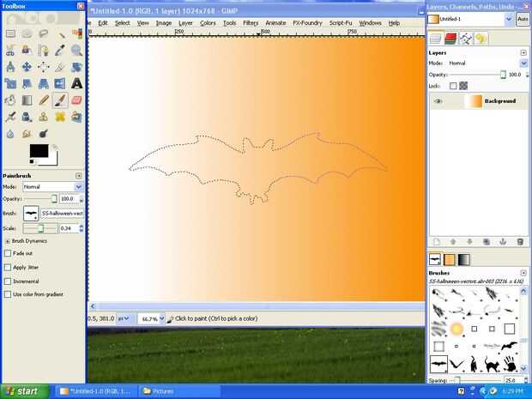Select the Smudge tool
Screen dimensions: 532x399
click(x=27, y=134)
